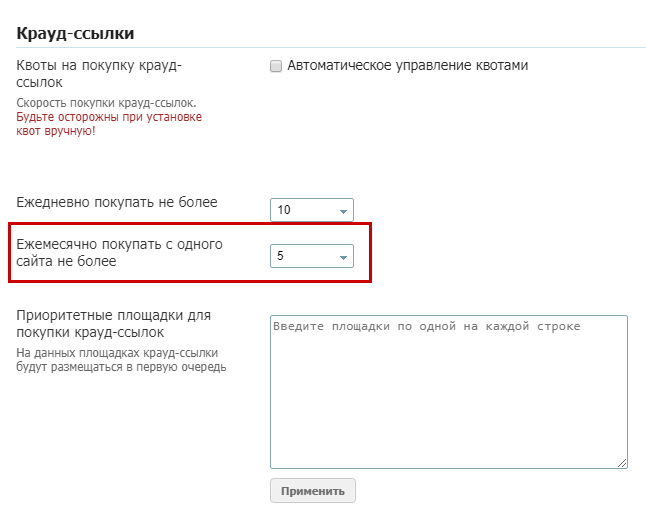646x508 pixels.
Task: Click the label Приоритетные площадки для покупки
Action: tap(114, 323)
